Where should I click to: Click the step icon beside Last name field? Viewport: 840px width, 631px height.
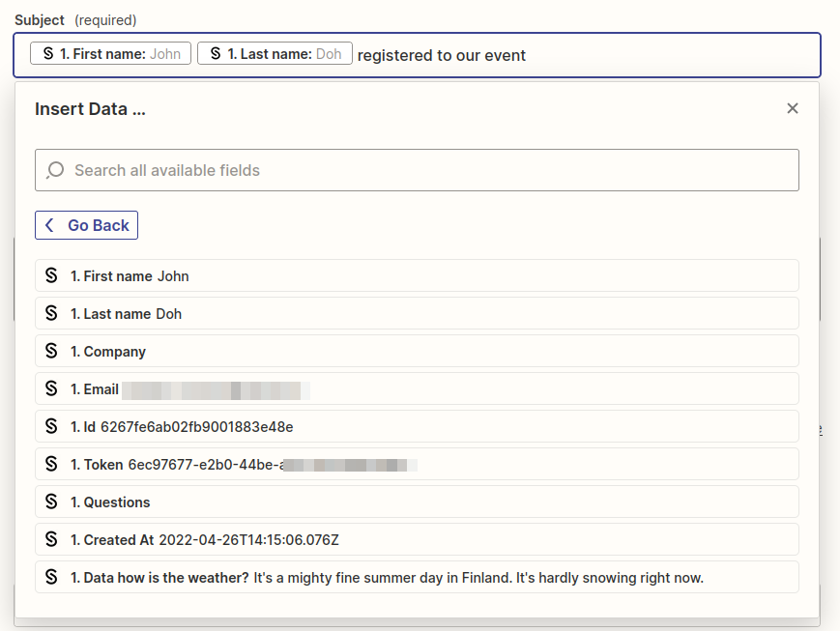click(50, 312)
